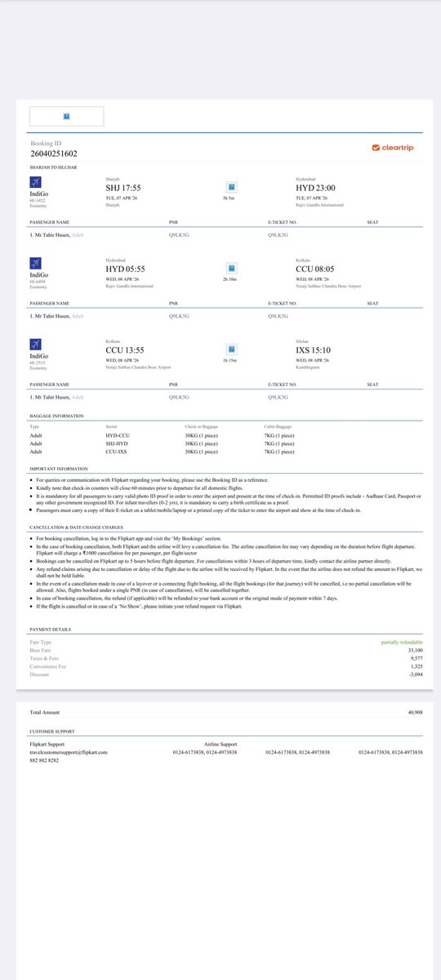The height and width of the screenshot is (980, 441).
Task: Click IndiGo logo for flight 6E-1422
Action: point(35,182)
